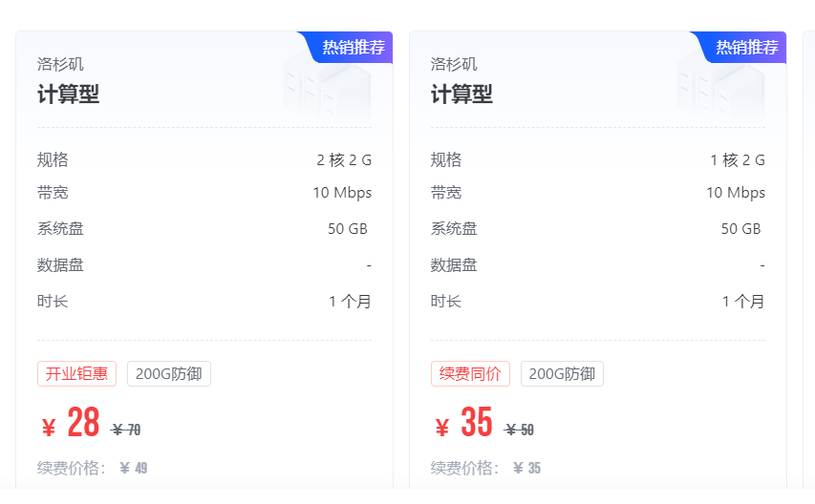
Task: Click 1 个月 duration on the 2 核 2 G card
Action: click(351, 302)
